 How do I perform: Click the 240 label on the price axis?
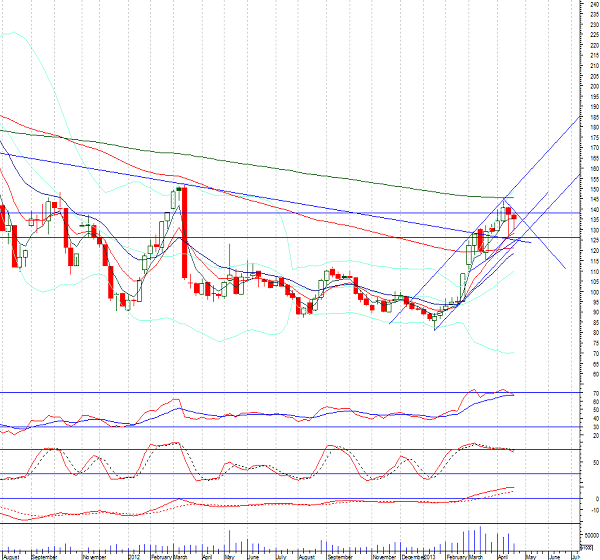(x=591, y=4)
